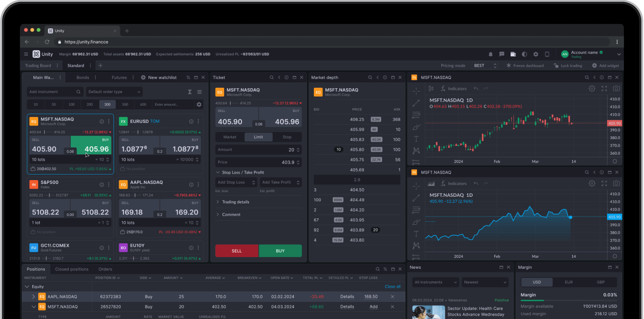644x319 pixels.
Task: Click the MSFT day range bar in the Ticket
Action: [234, 103]
